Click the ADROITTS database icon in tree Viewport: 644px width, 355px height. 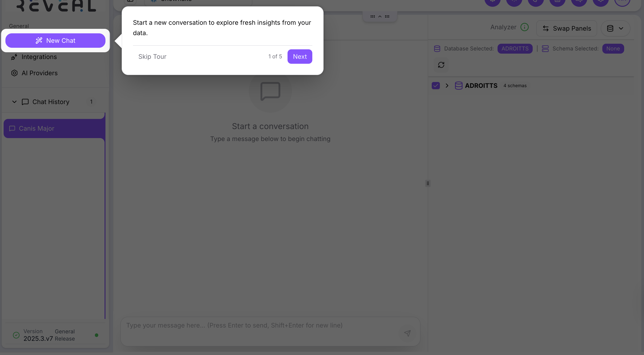pyautogui.click(x=459, y=86)
